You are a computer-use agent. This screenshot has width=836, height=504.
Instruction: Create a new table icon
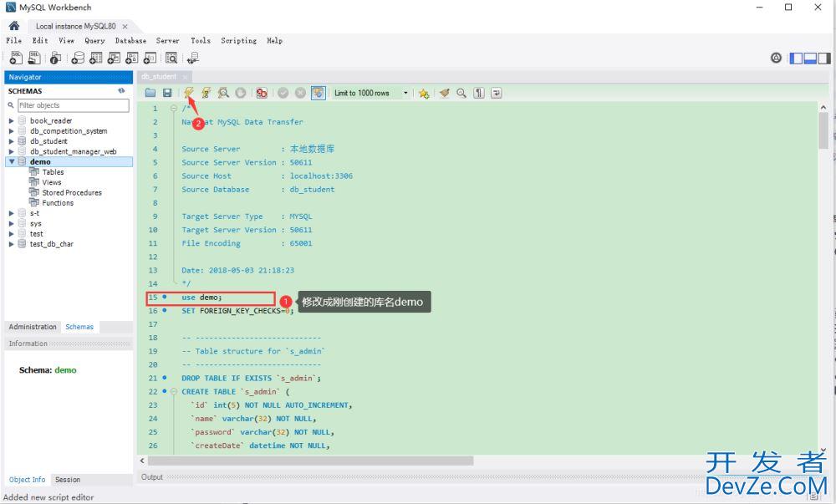[x=96, y=58]
